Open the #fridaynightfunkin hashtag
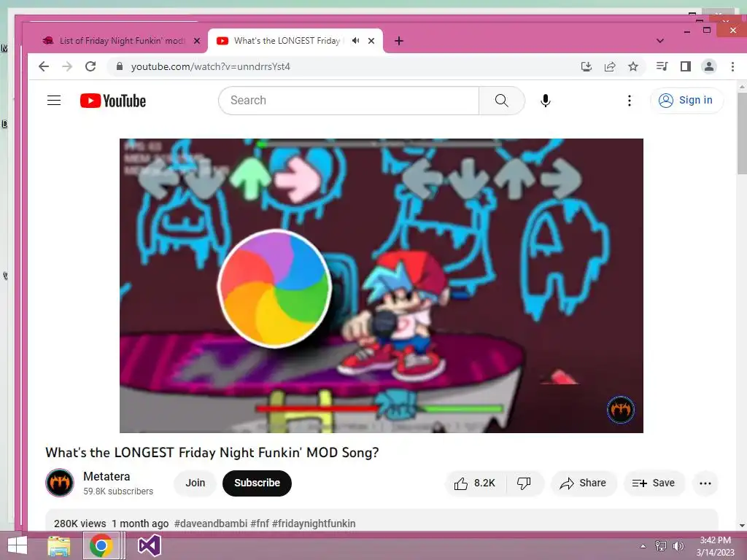The image size is (747, 560). (x=314, y=524)
